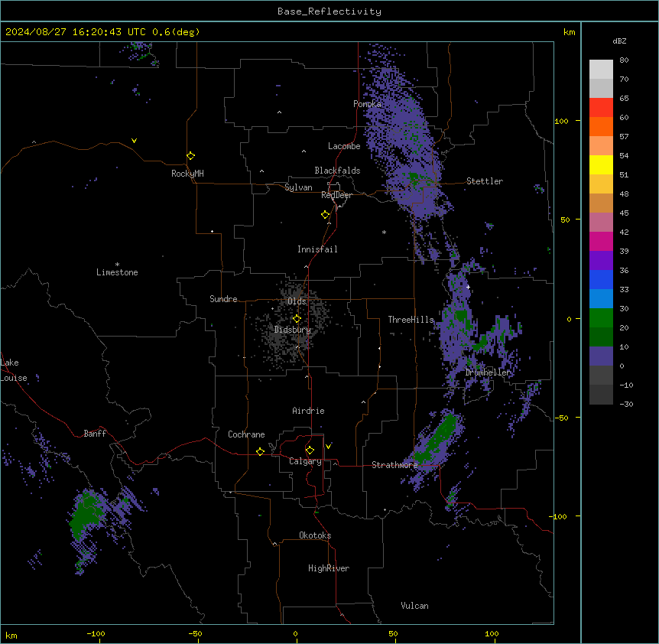Select the yellow diamond marker at Olds

297,318
